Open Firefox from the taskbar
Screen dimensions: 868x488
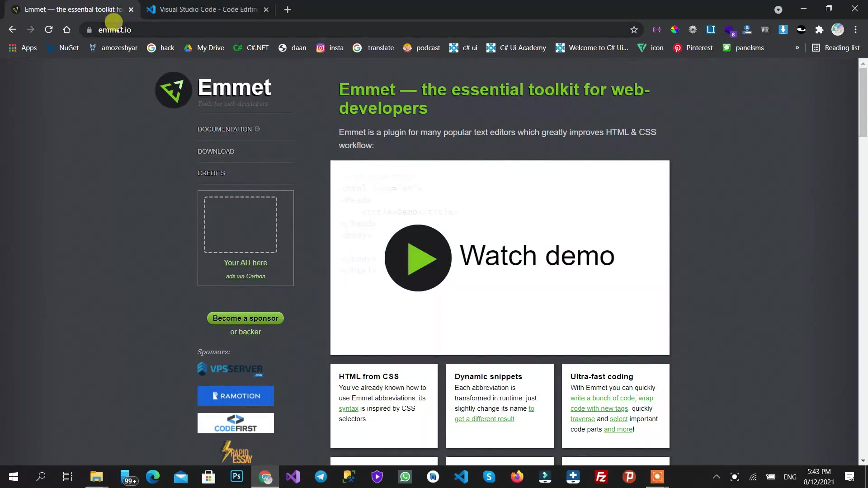(517, 477)
